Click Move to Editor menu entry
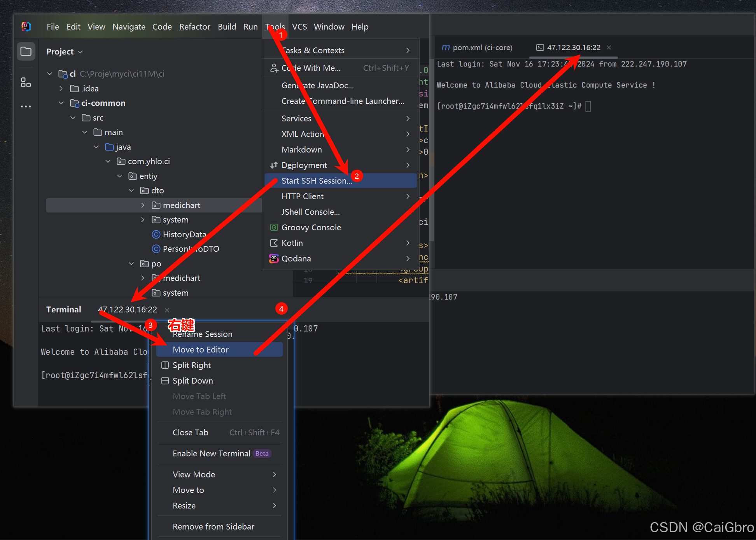The width and height of the screenshot is (756, 540). click(201, 350)
